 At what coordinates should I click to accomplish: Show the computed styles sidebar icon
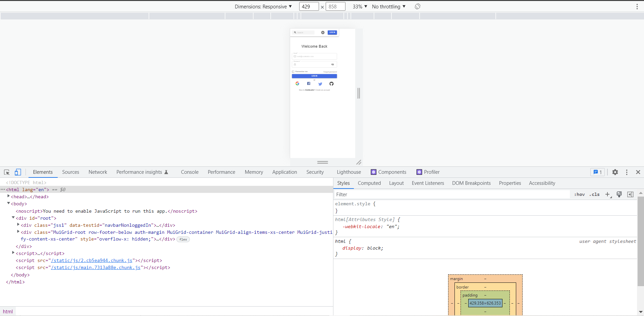point(631,195)
